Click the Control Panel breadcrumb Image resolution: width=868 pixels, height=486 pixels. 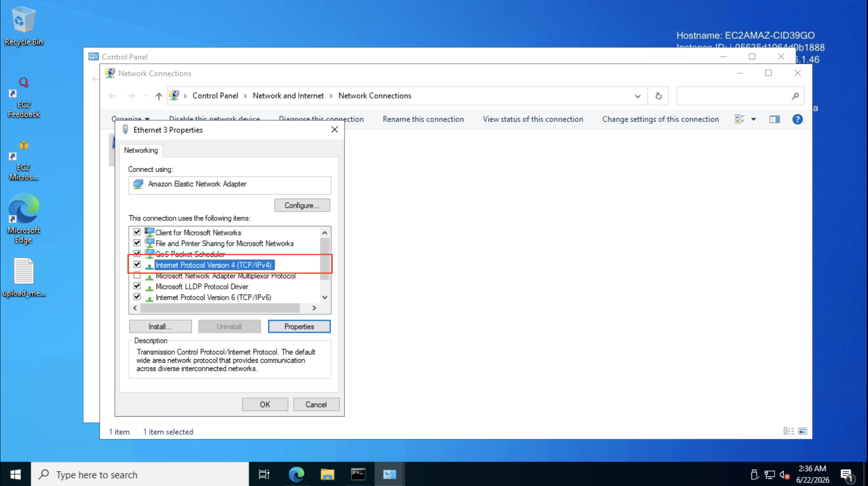(x=215, y=96)
